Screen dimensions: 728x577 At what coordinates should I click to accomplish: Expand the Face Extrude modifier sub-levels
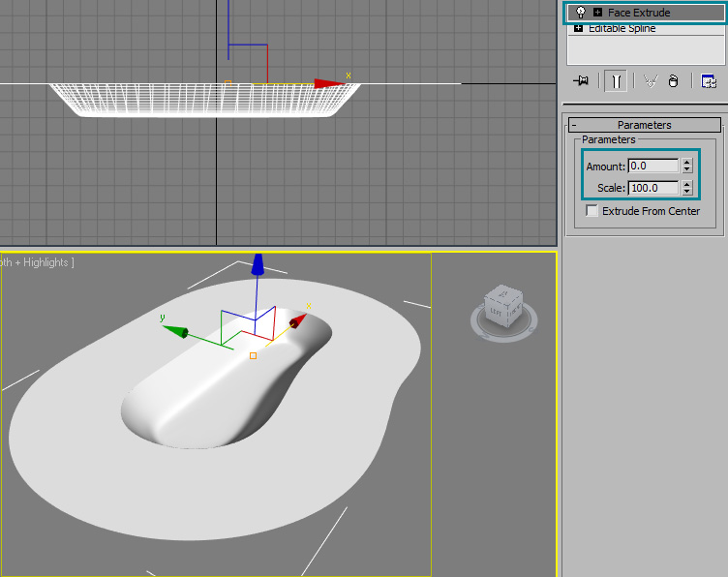597,13
